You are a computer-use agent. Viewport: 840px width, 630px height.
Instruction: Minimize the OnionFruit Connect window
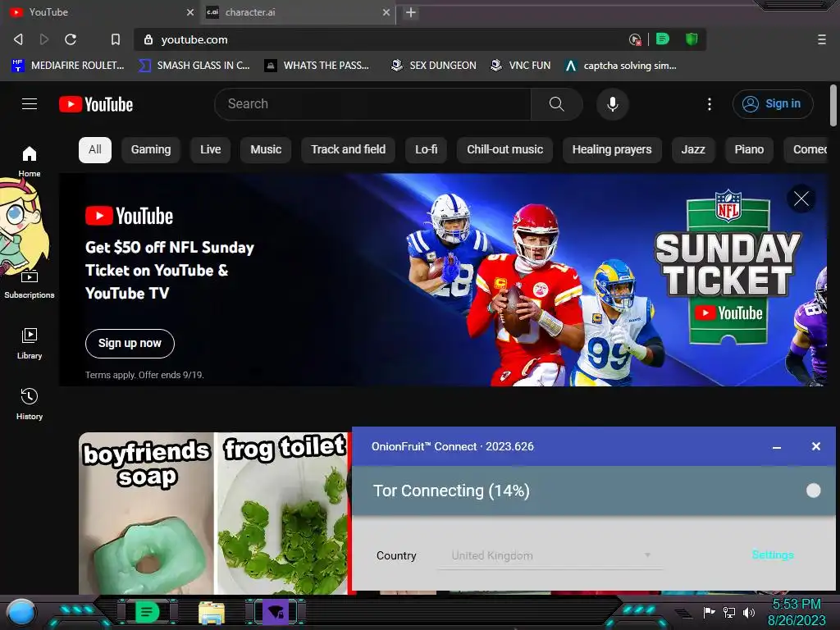coord(776,447)
